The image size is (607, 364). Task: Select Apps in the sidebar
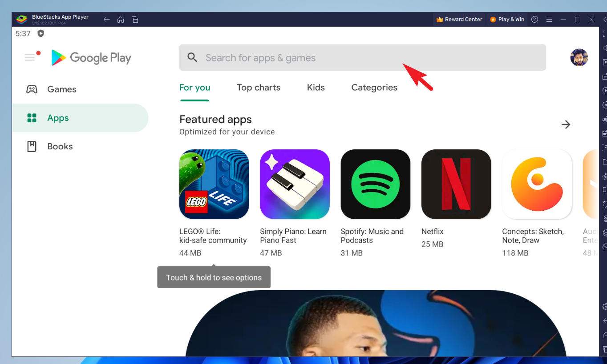point(80,118)
